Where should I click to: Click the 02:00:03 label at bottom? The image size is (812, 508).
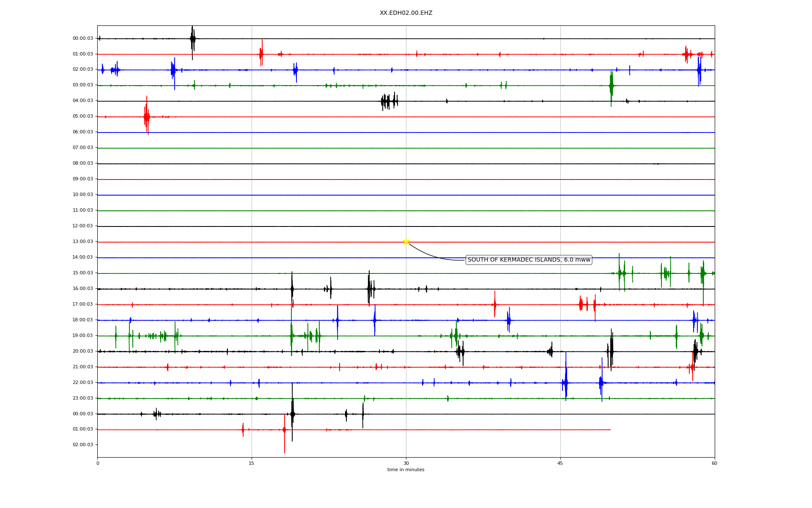coord(83,445)
